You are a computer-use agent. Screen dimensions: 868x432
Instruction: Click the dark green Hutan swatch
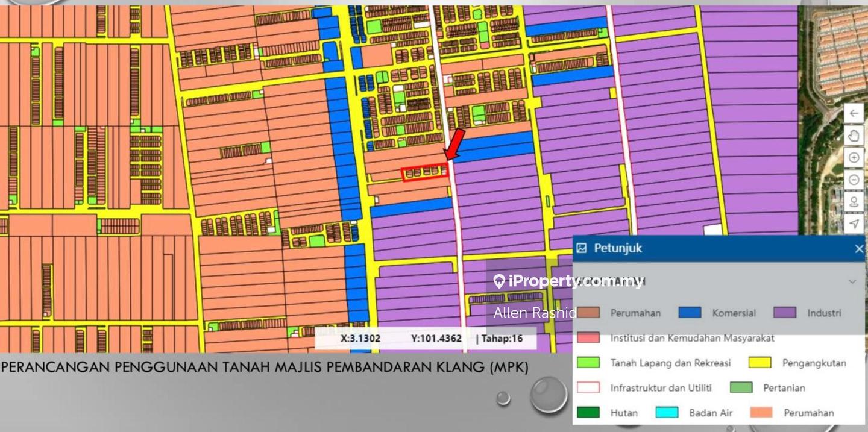point(588,413)
